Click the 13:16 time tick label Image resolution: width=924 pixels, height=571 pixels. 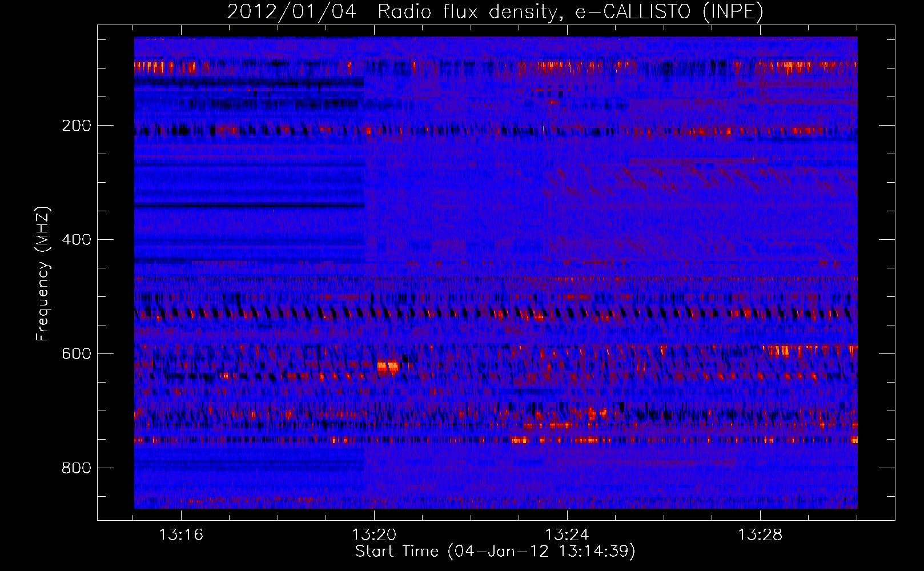(181, 535)
